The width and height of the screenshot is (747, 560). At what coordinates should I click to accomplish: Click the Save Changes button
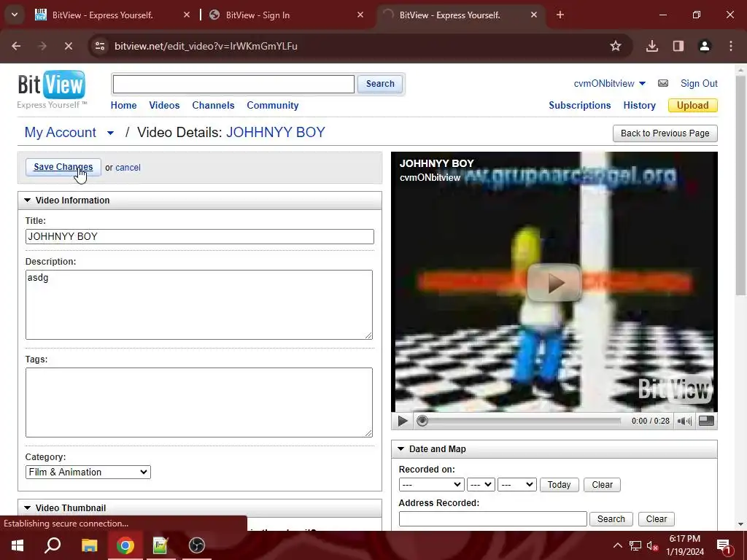(x=63, y=167)
